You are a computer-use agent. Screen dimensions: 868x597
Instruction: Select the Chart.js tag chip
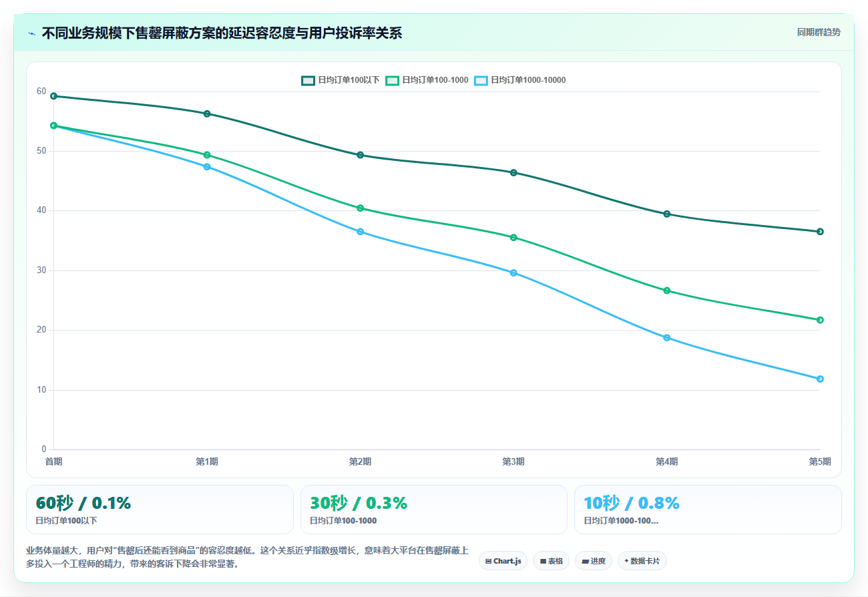(503, 561)
